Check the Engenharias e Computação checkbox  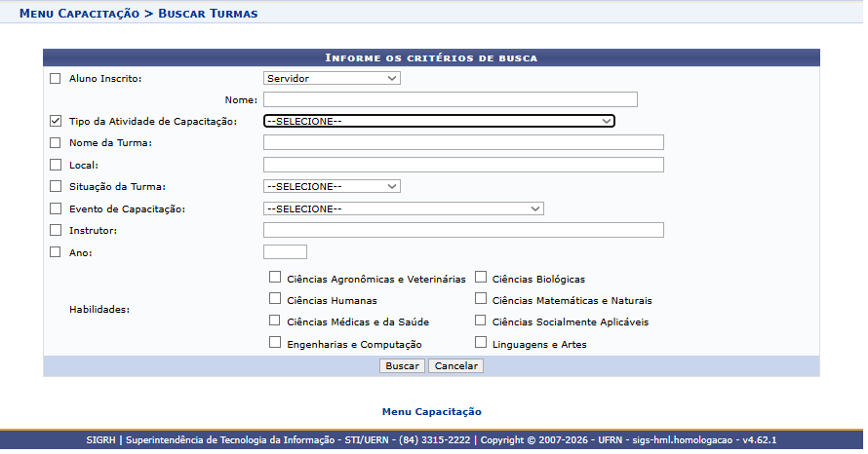point(275,342)
